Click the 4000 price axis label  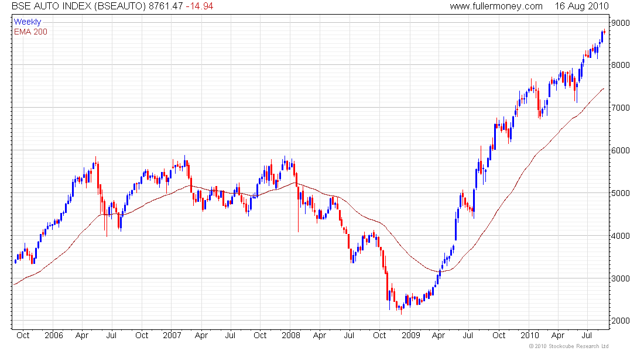(x=621, y=236)
